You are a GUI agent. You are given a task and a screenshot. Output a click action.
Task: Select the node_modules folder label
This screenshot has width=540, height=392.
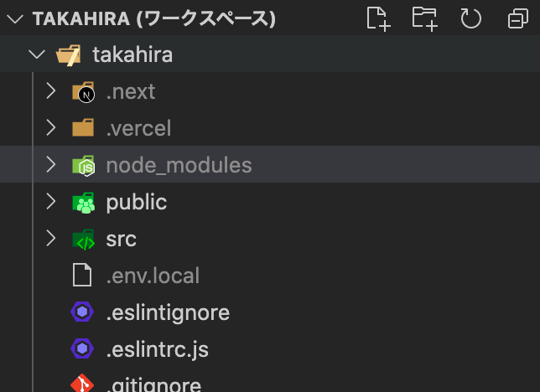coord(179,165)
